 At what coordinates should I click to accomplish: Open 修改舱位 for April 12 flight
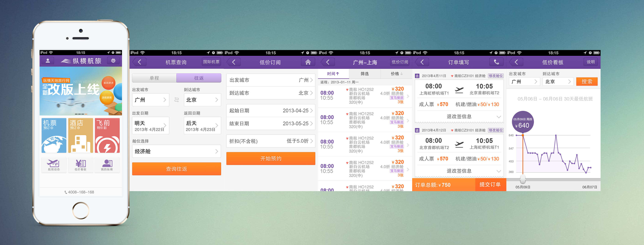coord(496,130)
